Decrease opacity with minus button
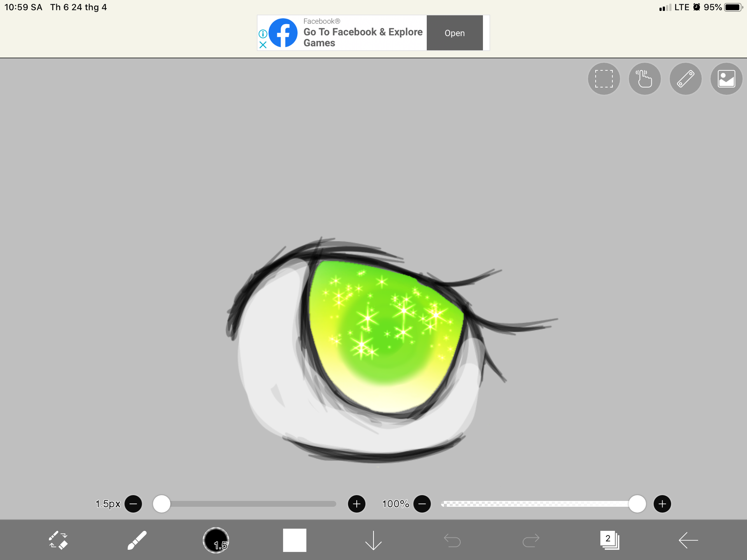Viewport: 747px width, 560px height. [422, 504]
